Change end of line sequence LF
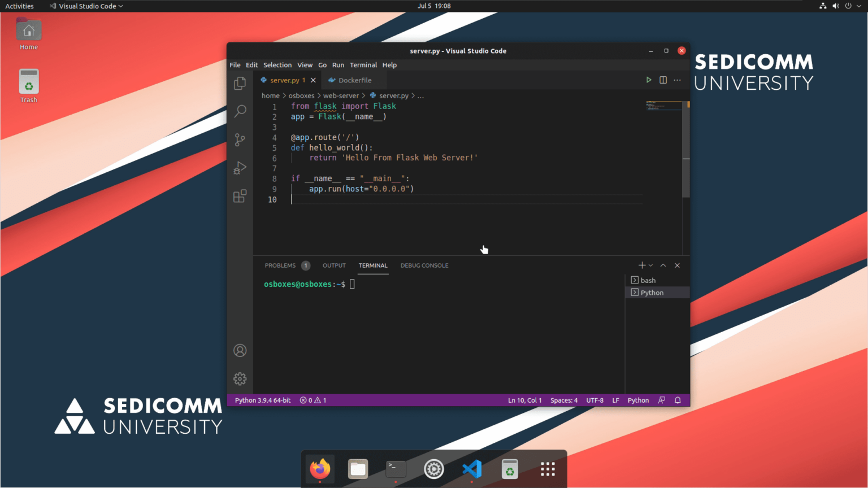Viewport: 868px width, 488px height. (615, 400)
